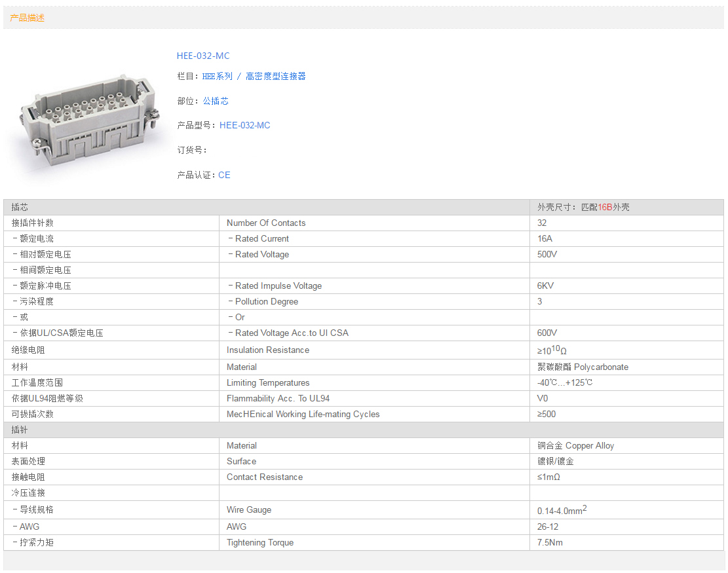This screenshot has width=728, height=573.
Task: Select the Insulation Resistance cell
Action: [x=268, y=350]
